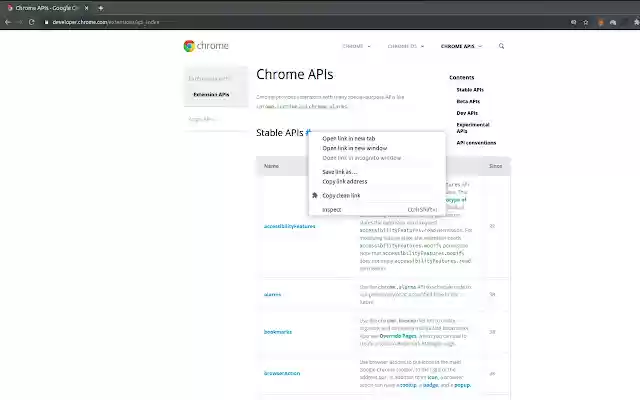
Task: Jump to Dev APIs in Contents
Action: [x=467, y=113]
